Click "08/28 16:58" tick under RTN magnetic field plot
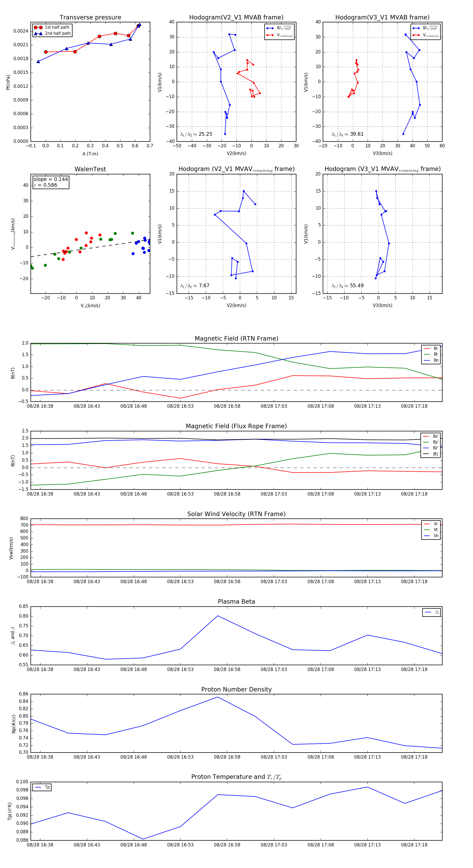The width and height of the screenshot is (473, 868). click(x=227, y=406)
